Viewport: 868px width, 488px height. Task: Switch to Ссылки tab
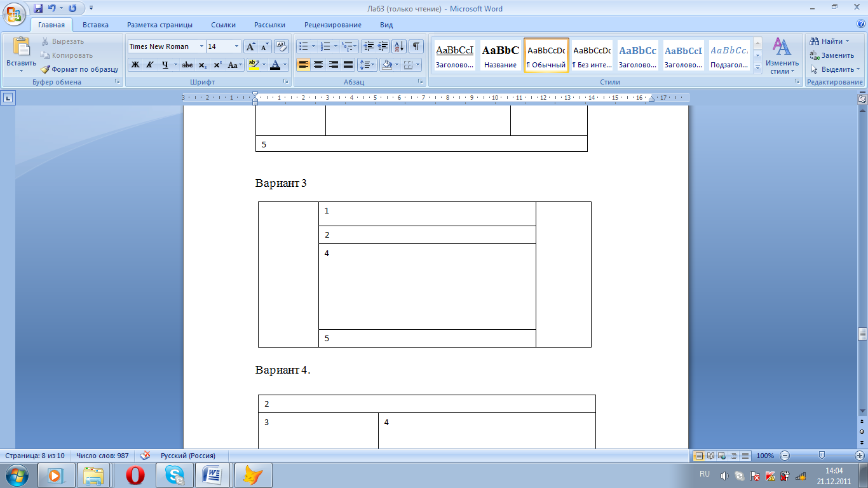223,25
